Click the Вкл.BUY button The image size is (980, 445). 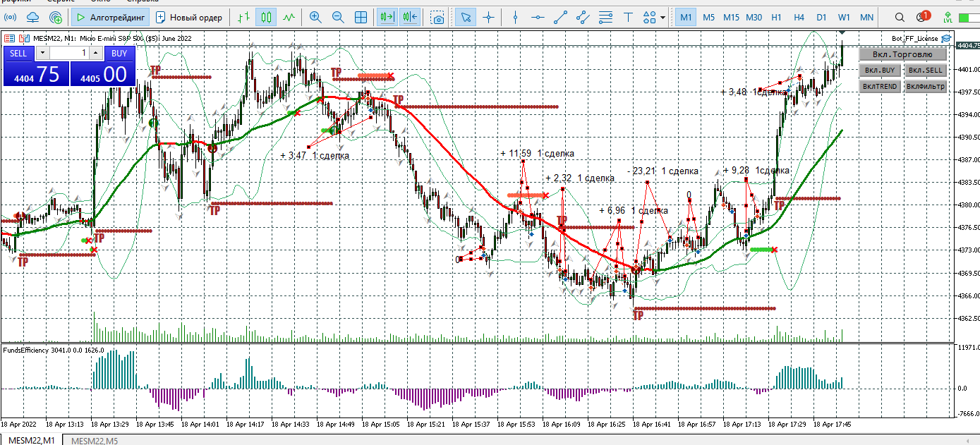879,71
